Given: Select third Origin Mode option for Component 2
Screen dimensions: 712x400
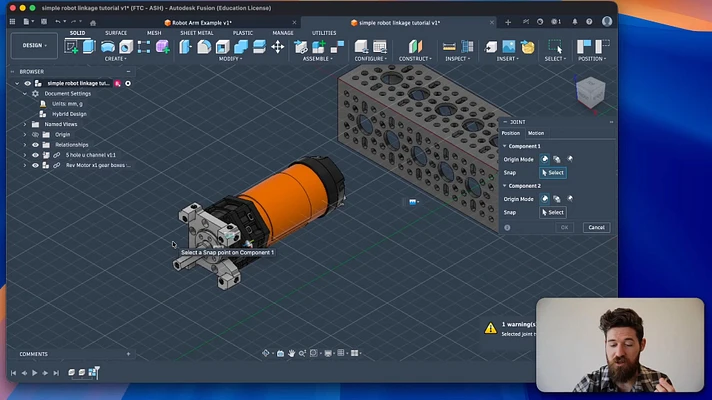Looking at the screenshot, I should pyautogui.click(x=570, y=199).
